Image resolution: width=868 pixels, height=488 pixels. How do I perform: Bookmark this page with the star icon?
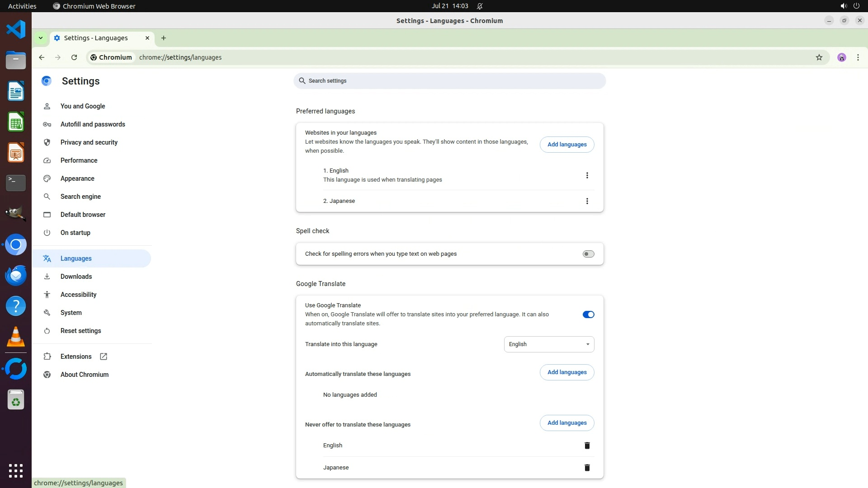pos(819,57)
